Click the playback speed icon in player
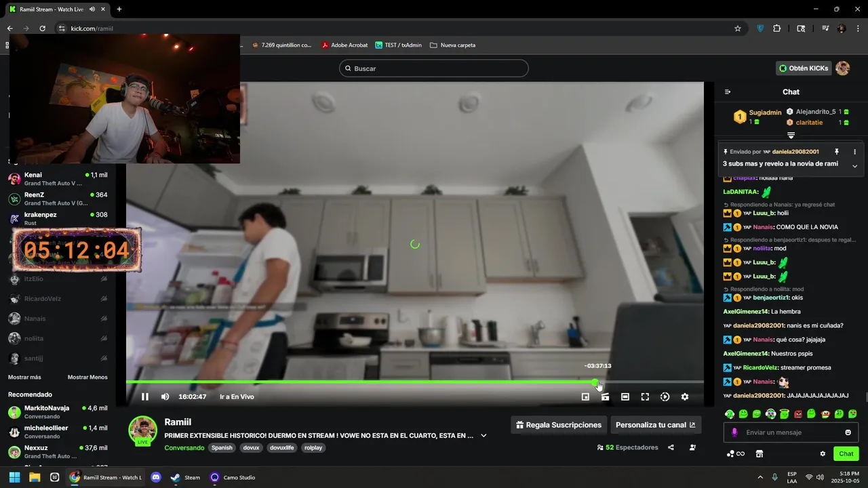The image size is (868, 488). [665, 396]
